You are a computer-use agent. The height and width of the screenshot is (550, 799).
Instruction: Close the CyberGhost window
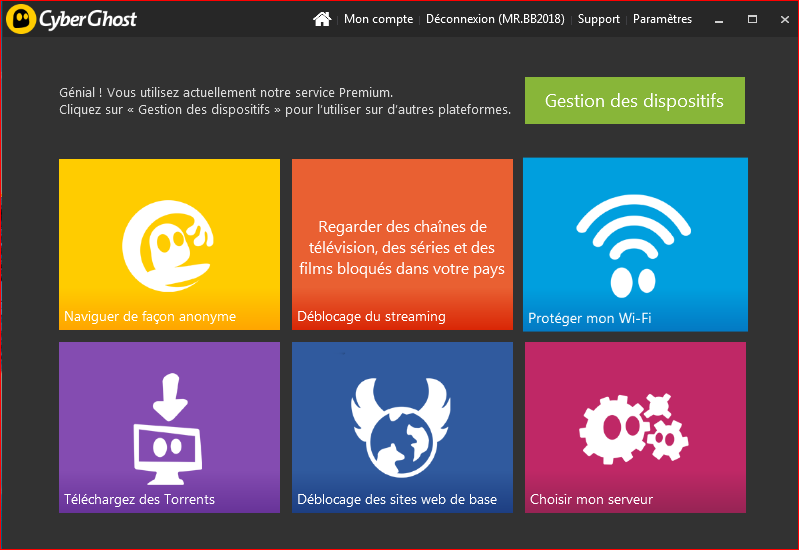click(x=785, y=19)
